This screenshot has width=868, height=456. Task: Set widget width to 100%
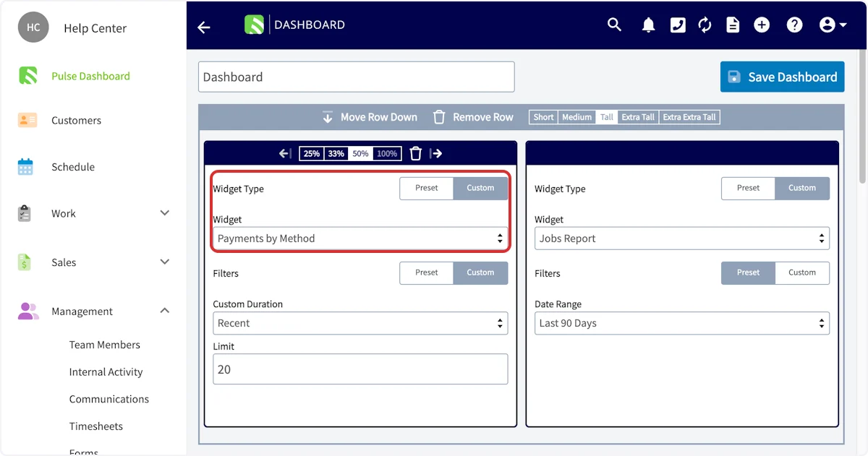click(x=387, y=153)
